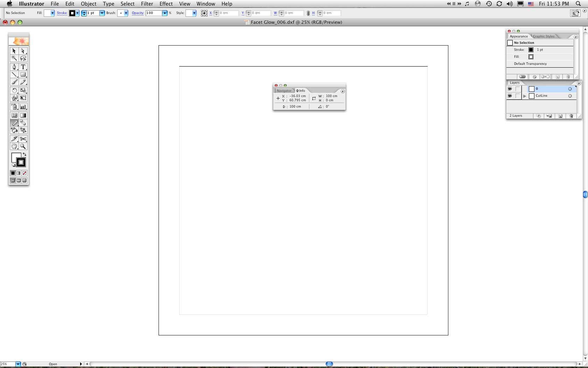Select the Slice tool
The width and height of the screenshot is (588, 368).
tap(14, 139)
